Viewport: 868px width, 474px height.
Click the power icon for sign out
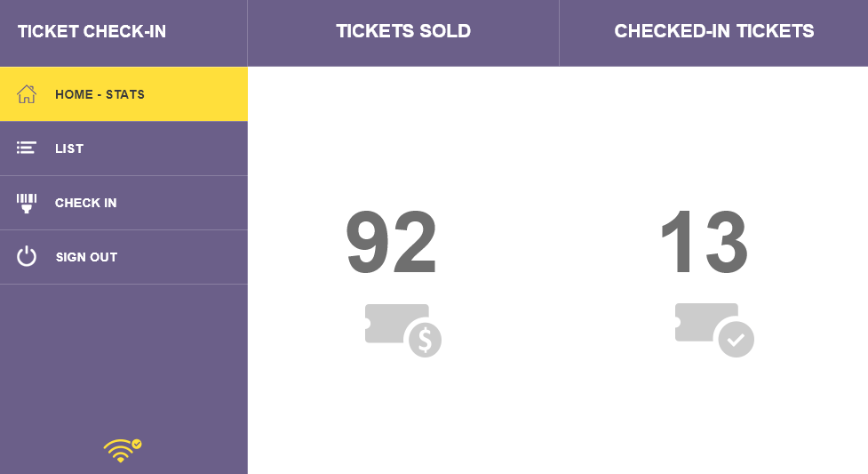click(26, 257)
